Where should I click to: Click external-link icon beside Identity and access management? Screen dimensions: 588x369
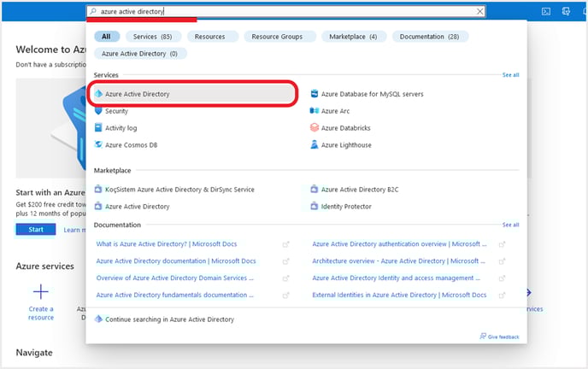pos(503,278)
